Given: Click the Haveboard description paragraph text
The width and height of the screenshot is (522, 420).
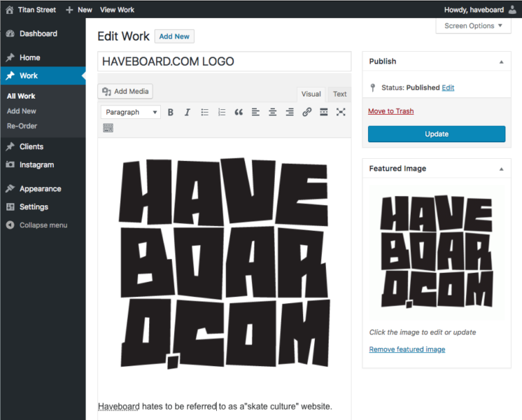Looking at the screenshot, I should (215, 406).
